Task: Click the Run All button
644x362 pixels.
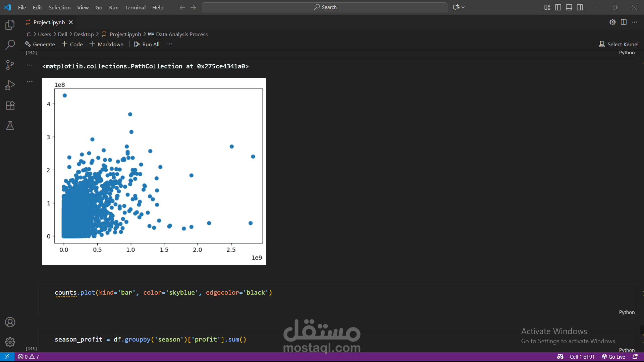Action: tap(147, 44)
